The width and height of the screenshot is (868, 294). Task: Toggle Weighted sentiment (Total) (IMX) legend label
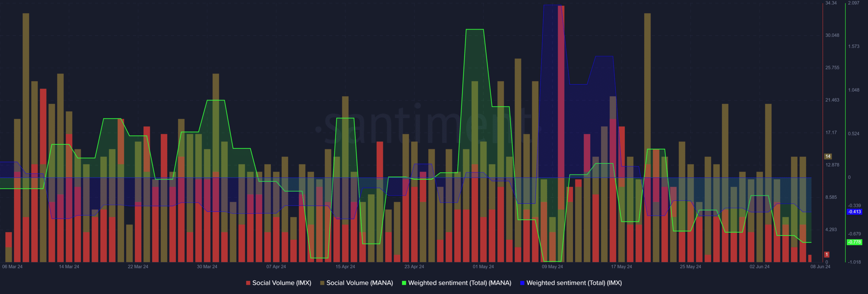pyautogui.click(x=574, y=283)
